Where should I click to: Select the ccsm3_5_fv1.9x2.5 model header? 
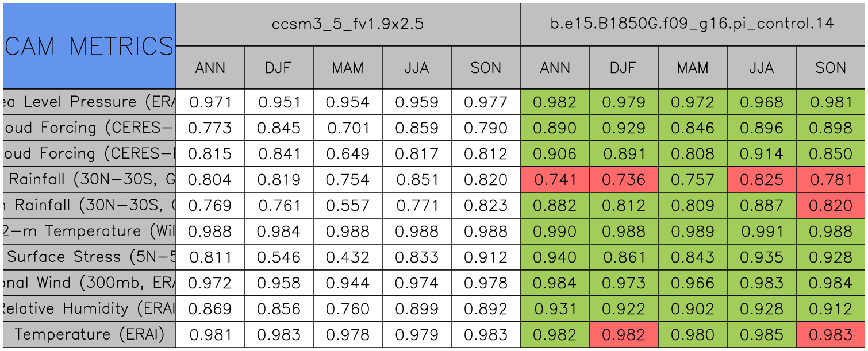tap(348, 24)
